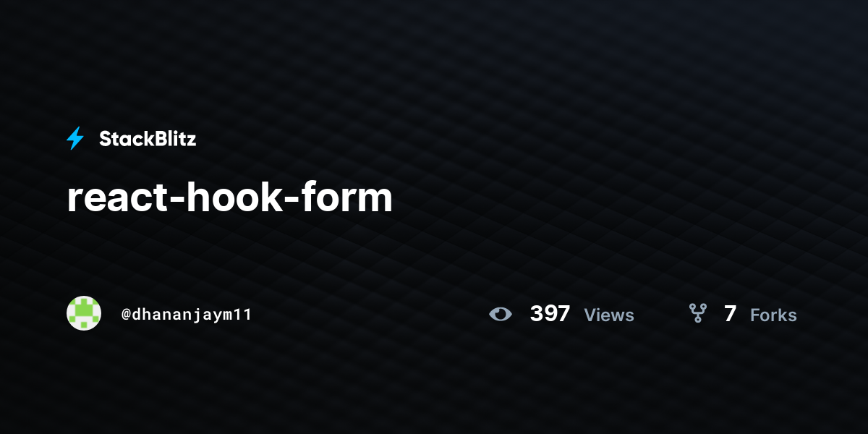Click the letter S in StackBlitz
868x434 pixels.
point(105,139)
